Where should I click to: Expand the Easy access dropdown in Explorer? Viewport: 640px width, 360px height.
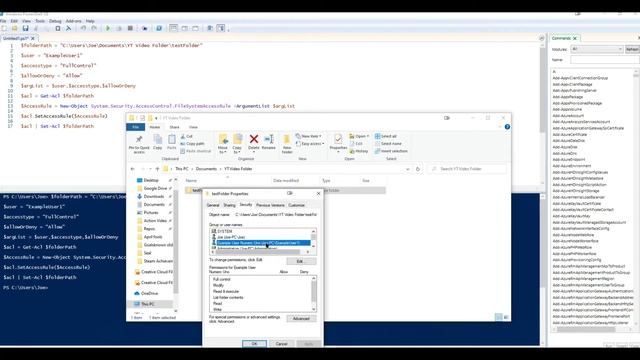pyautogui.click(x=310, y=144)
